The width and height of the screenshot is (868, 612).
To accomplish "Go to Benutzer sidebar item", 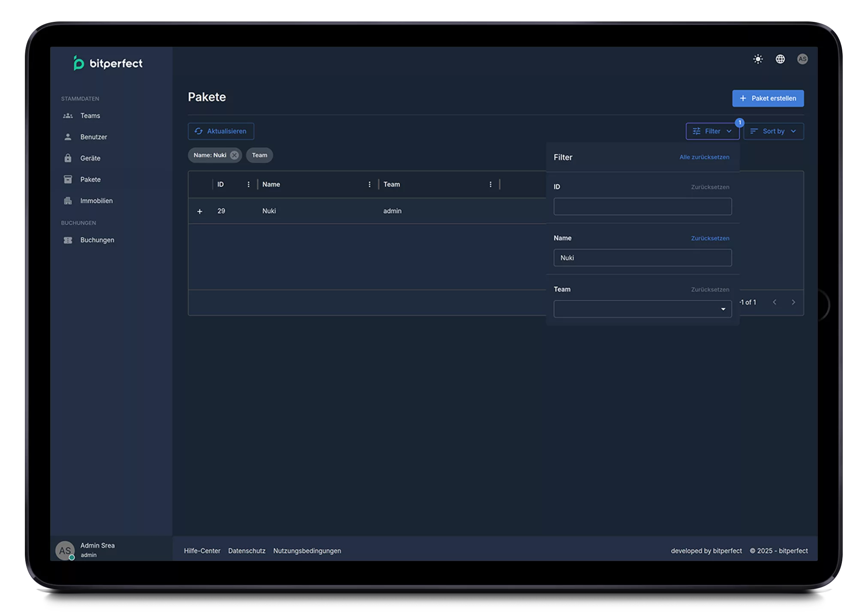I will pos(93,137).
